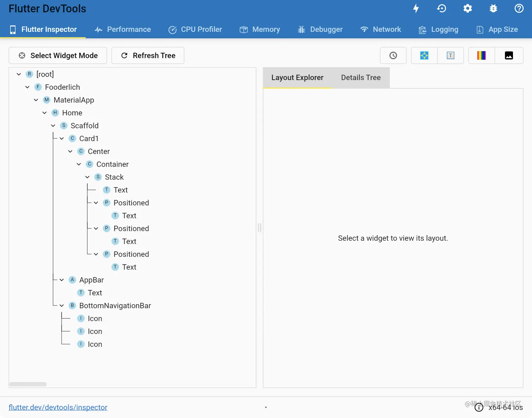The image size is (532, 418).
Task: Open the flutter.dev/devtools/inspector link
Action: click(58, 407)
